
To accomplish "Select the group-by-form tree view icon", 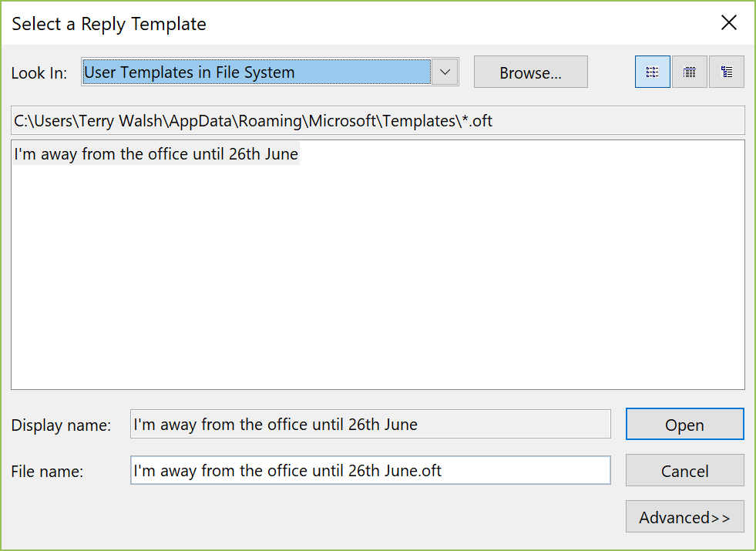I will [727, 72].
